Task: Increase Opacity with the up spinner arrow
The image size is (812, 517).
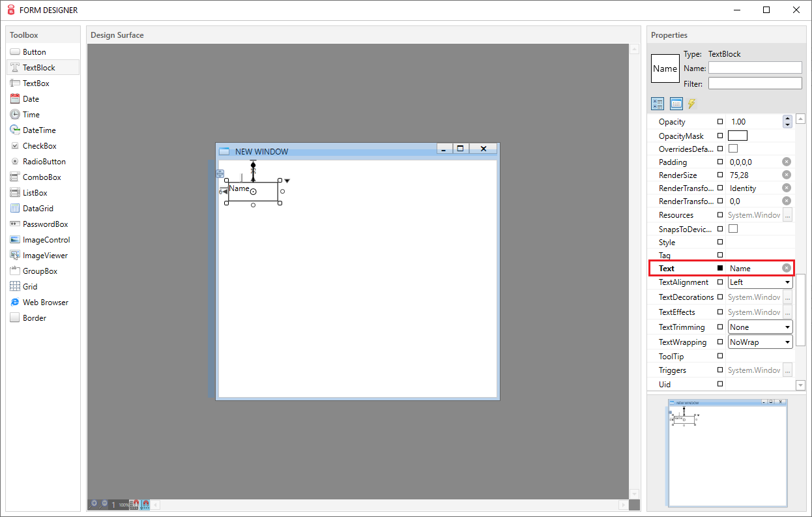Action: click(787, 119)
